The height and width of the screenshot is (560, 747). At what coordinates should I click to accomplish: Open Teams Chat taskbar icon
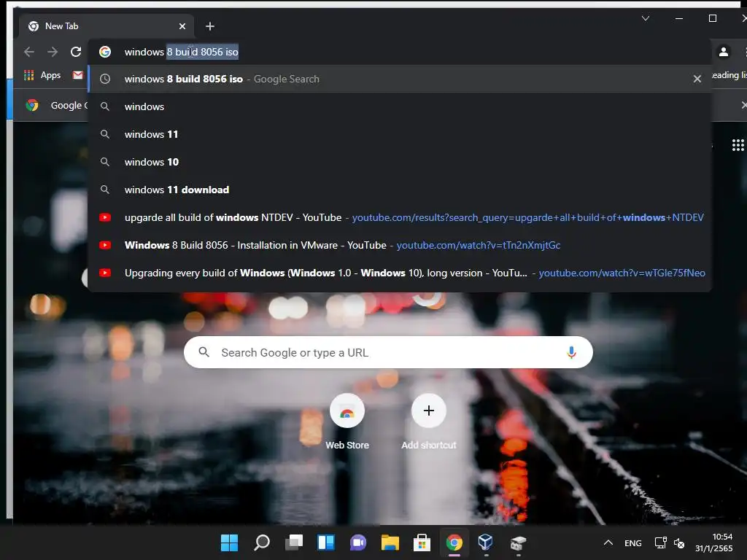coord(358,542)
